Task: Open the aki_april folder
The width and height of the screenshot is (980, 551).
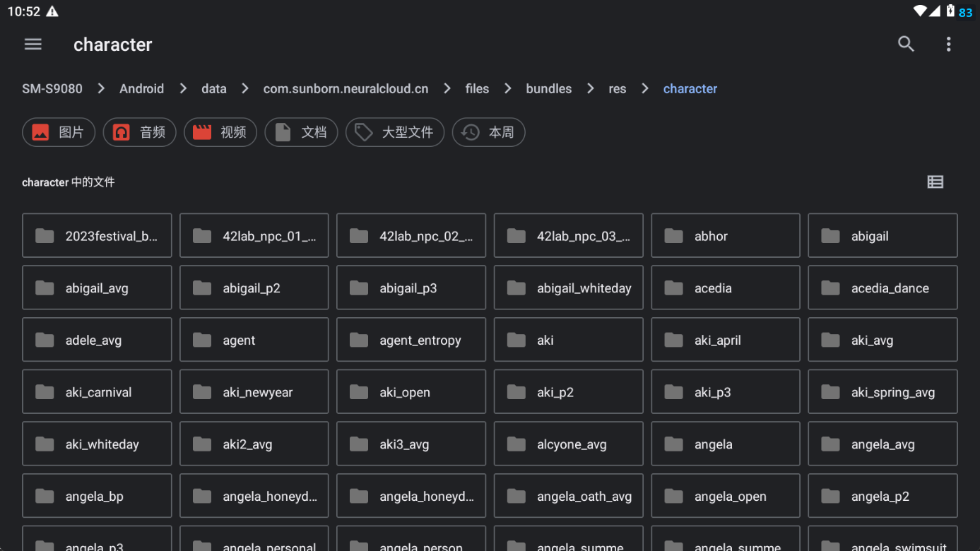Action: (x=726, y=340)
